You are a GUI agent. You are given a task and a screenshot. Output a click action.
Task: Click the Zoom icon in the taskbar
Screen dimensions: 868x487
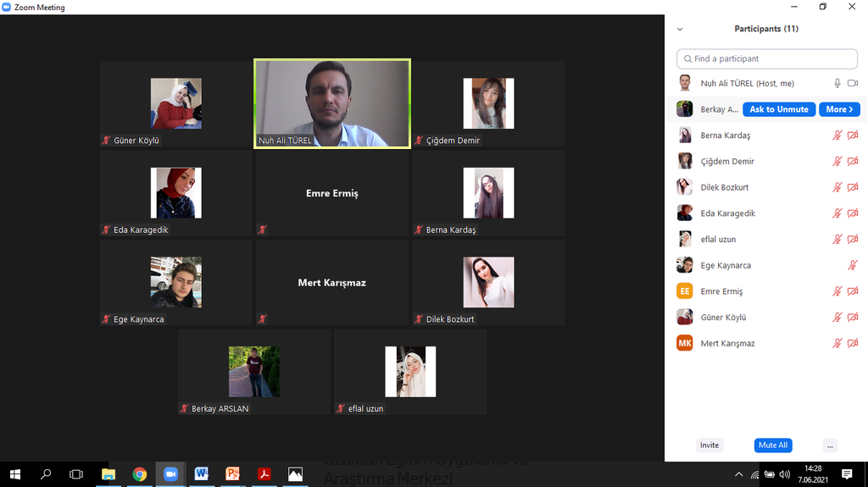tap(170, 474)
